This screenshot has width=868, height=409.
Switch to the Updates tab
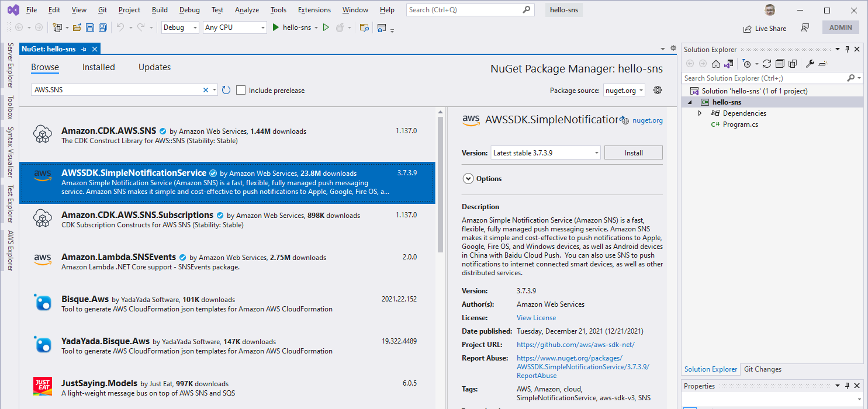tap(154, 67)
